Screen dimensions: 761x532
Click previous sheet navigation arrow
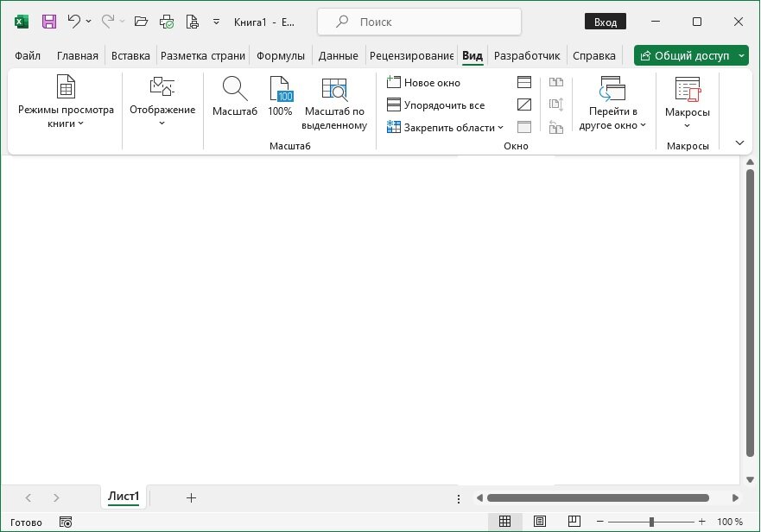(x=29, y=497)
